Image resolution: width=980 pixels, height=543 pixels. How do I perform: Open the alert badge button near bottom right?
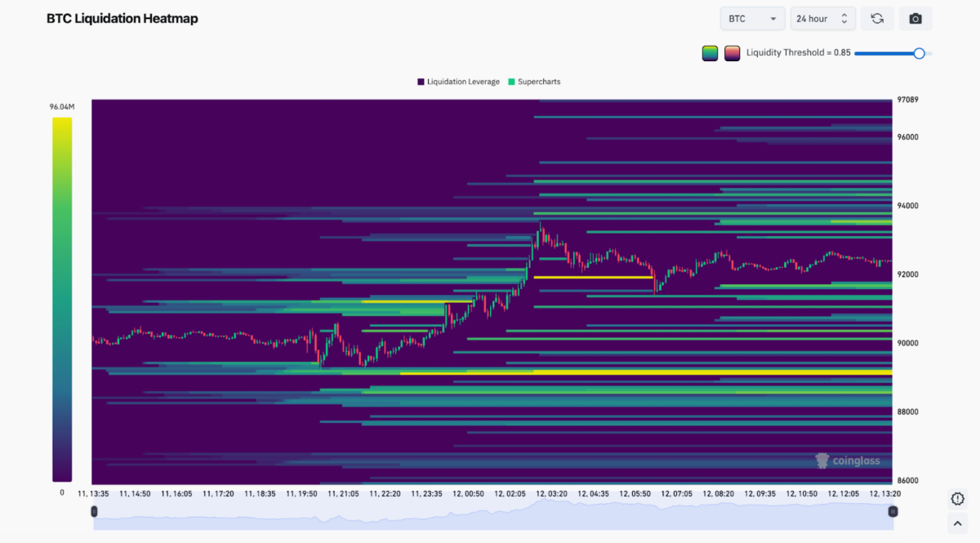tap(957, 498)
